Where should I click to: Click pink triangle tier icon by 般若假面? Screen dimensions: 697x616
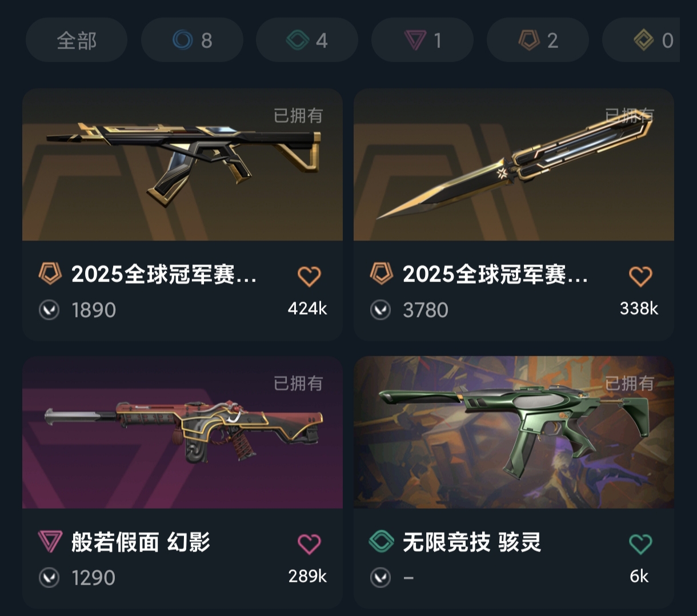click(x=50, y=541)
